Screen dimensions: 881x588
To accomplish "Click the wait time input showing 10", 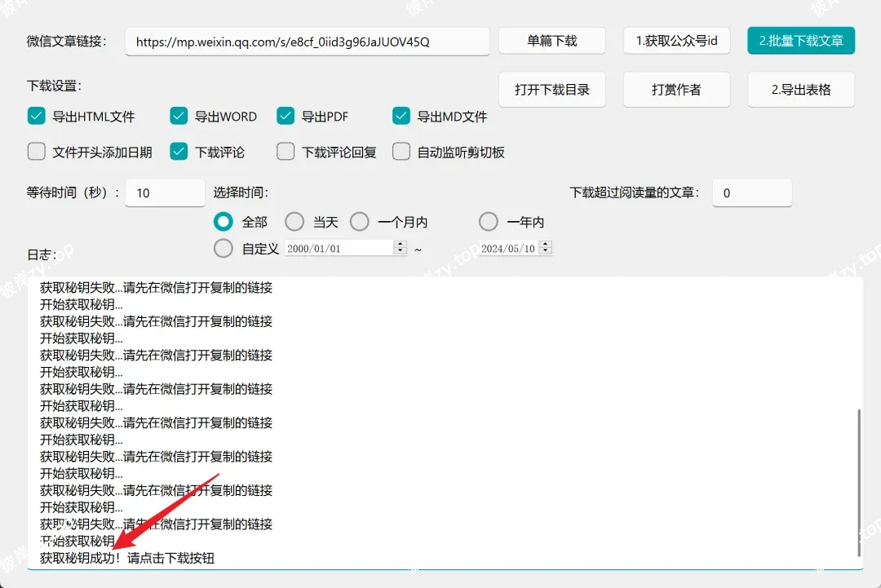I will pyautogui.click(x=164, y=192).
